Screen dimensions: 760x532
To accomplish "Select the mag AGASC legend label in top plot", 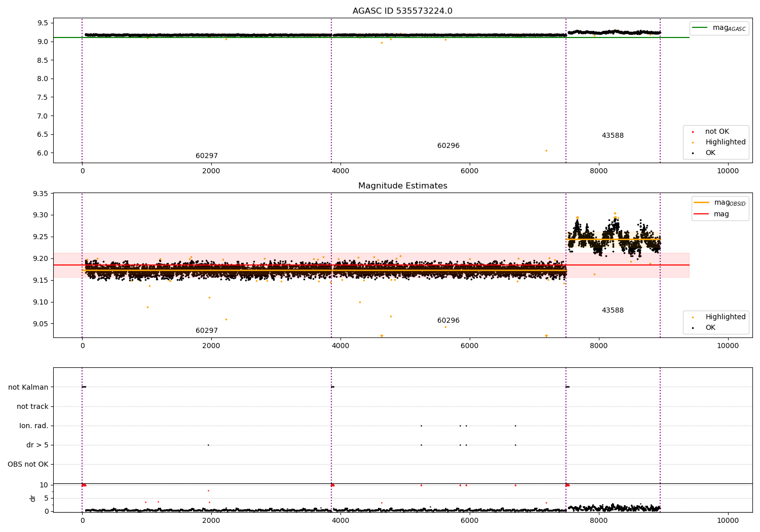I will 729,28.
